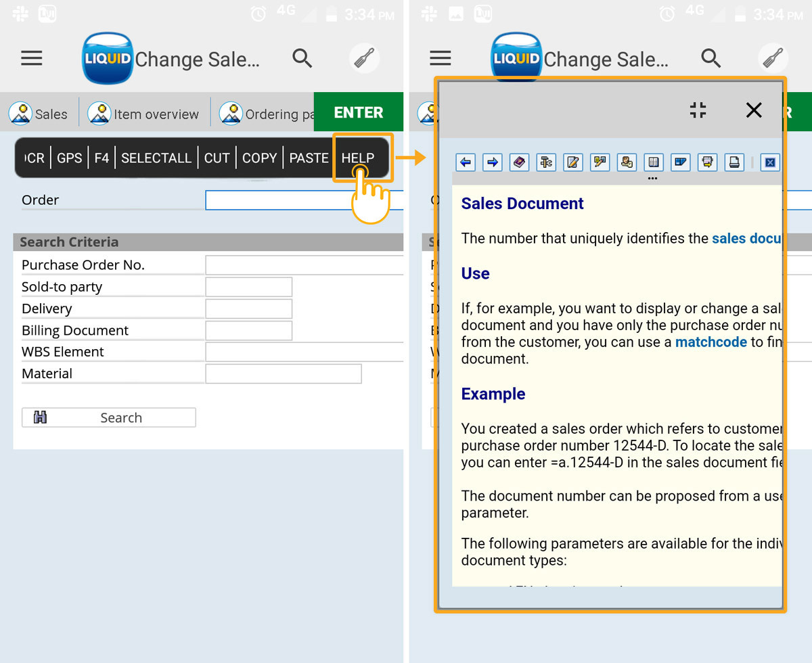Tap COPY in the dark keyboard toolbar

tap(259, 158)
